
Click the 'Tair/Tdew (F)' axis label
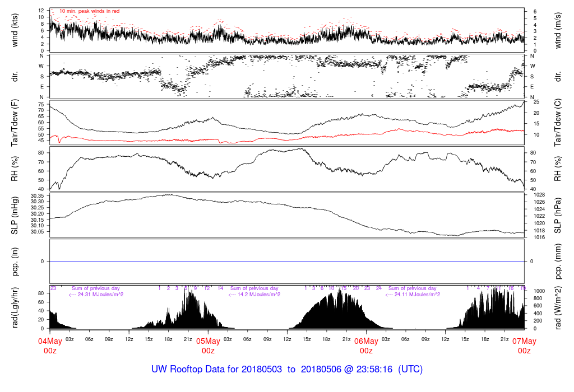(x=15, y=123)
